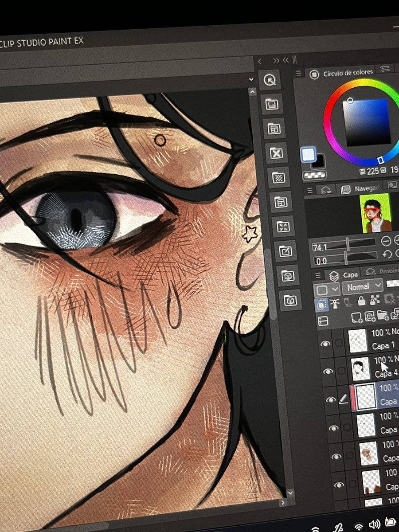Open the Color Slider tab icon
399x532 pixels.
[x=385, y=69]
